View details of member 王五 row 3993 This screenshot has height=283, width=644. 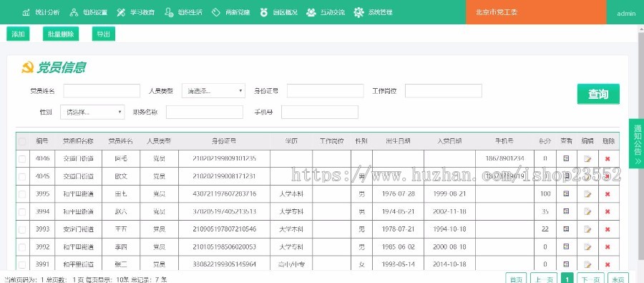[x=566, y=229]
